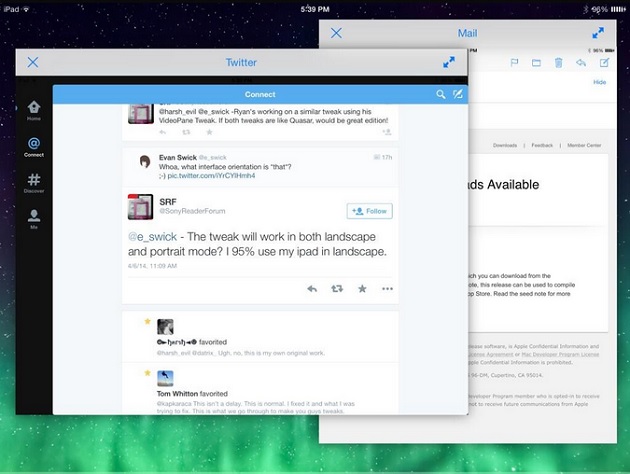This screenshot has height=474, width=630.
Task: Reply icon under the VideoPane Tweak tweet
Action: pyautogui.click(x=162, y=132)
